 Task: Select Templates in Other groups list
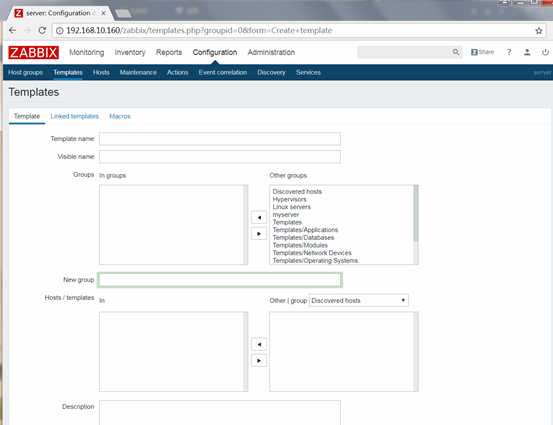[287, 222]
